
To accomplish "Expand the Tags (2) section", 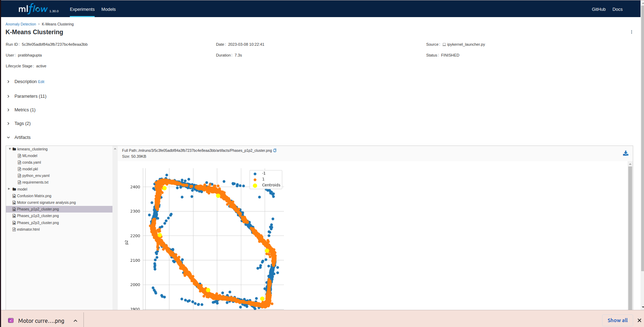I will click(8, 124).
